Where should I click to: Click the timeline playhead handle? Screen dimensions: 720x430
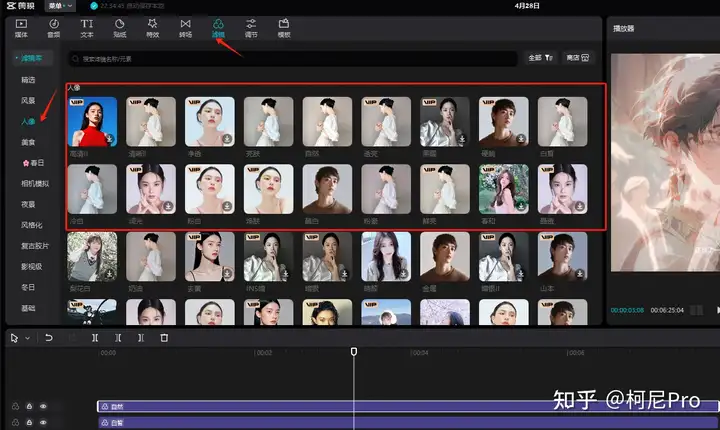coord(354,351)
